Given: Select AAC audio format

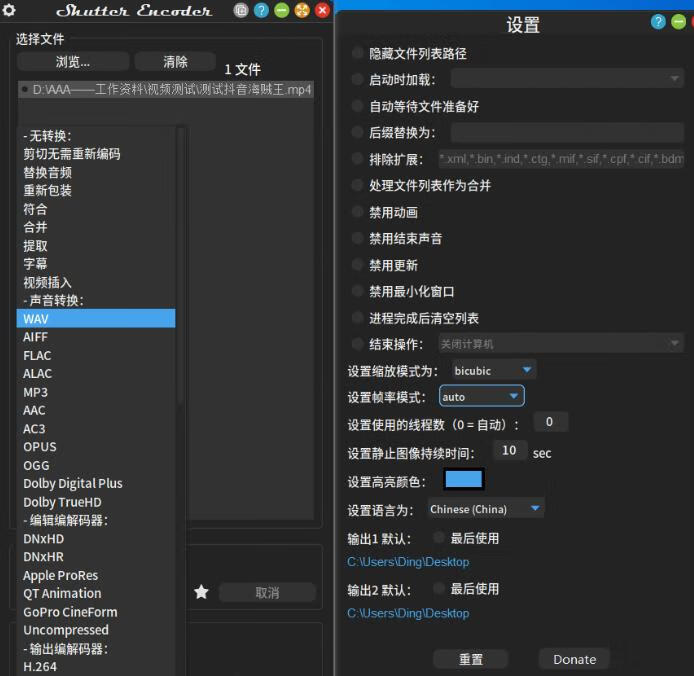Looking at the screenshot, I should [96, 410].
